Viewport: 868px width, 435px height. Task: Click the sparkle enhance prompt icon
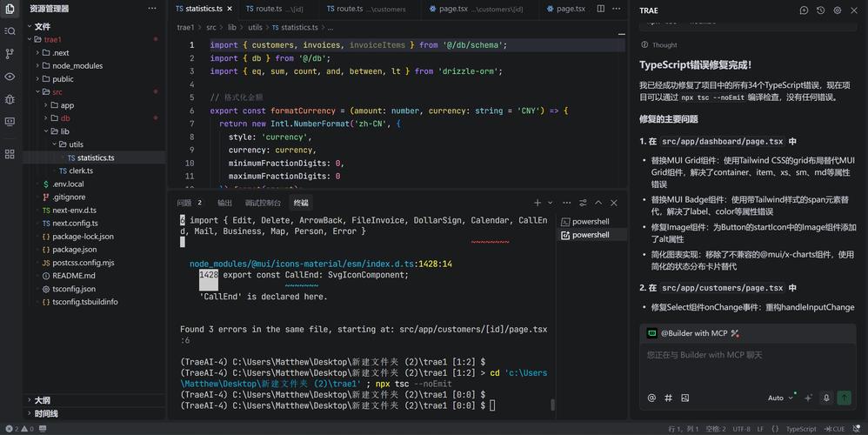coord(808,398)
